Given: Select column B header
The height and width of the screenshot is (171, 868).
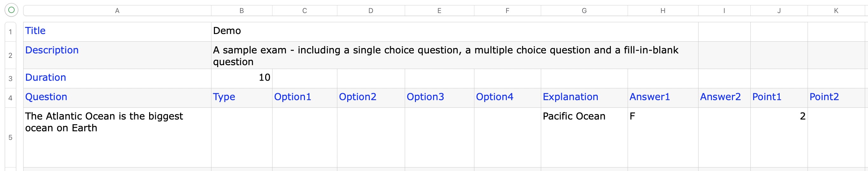Looking at the screenshot, I should (x=242, y=11).
